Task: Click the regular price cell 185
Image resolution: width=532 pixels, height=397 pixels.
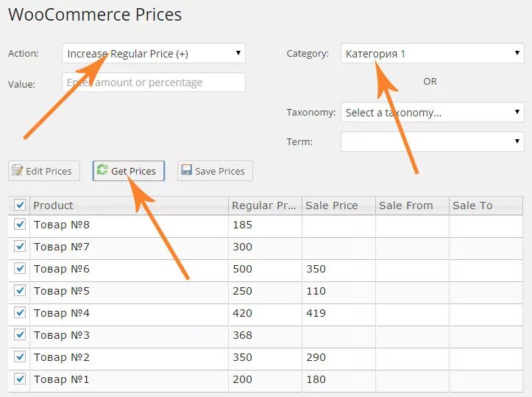Action: point(266,225)
